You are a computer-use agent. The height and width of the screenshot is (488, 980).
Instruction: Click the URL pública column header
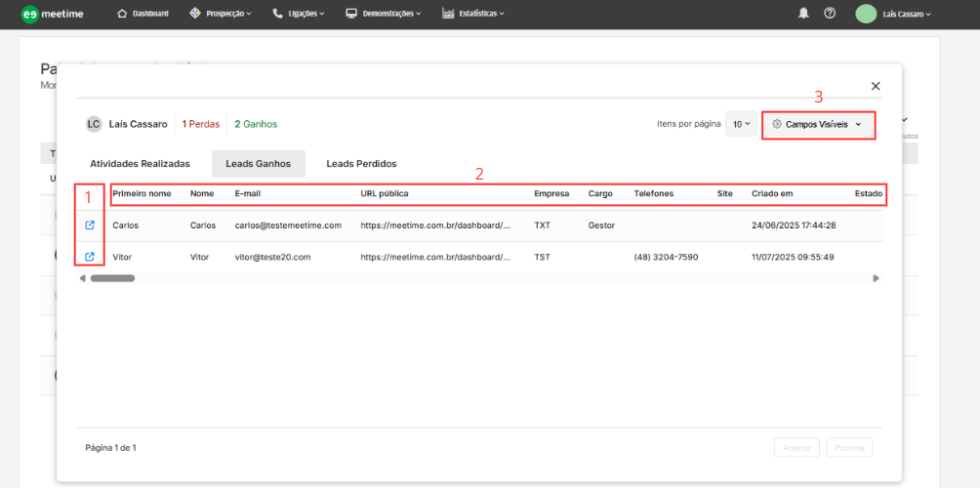[x=385, y=193]
